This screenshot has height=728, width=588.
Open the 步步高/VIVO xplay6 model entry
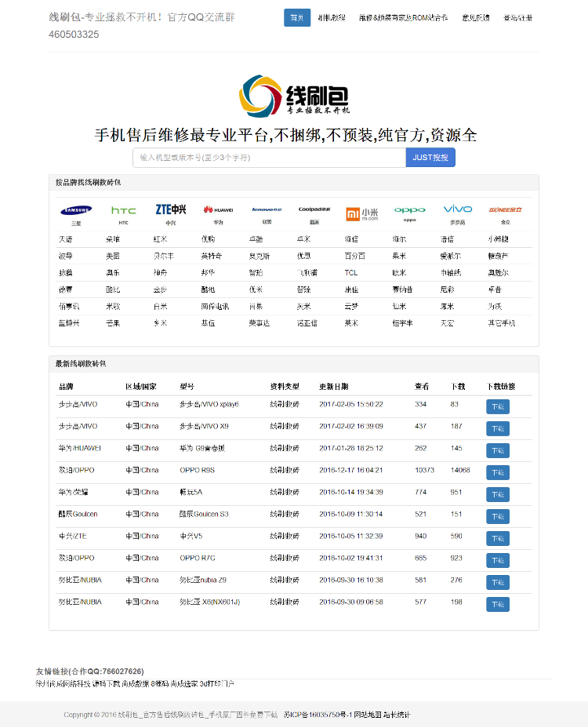tap(209, 404)
